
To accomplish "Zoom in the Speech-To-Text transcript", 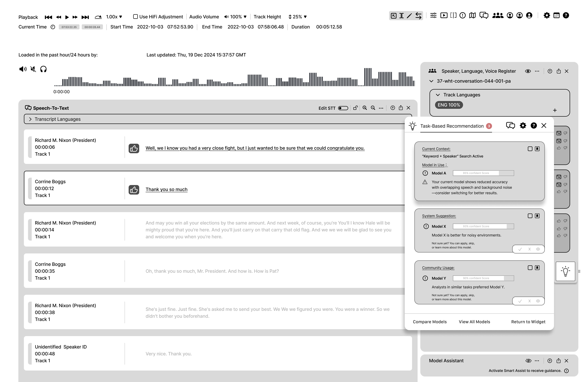I will pyautogui.click(x=365, y=108).
